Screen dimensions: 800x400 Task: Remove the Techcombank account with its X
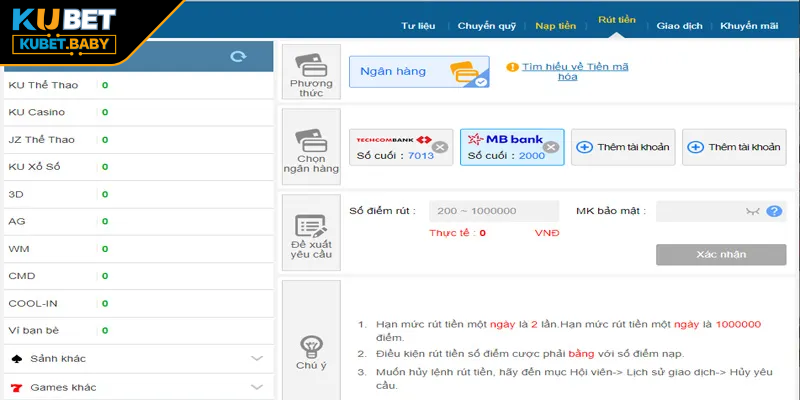coord(440,147)
